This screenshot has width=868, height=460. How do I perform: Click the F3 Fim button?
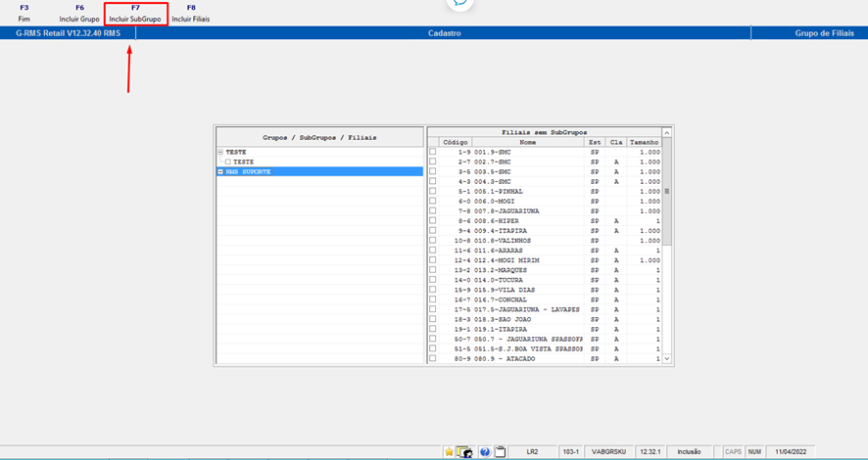point(24,14)
